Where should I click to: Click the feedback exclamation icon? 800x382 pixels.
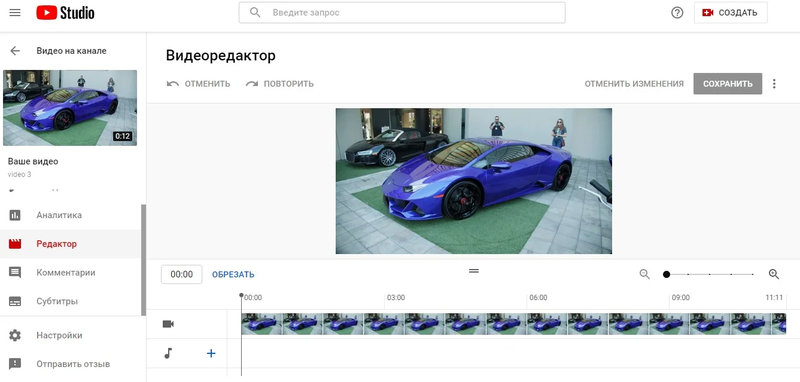(15, 364)
